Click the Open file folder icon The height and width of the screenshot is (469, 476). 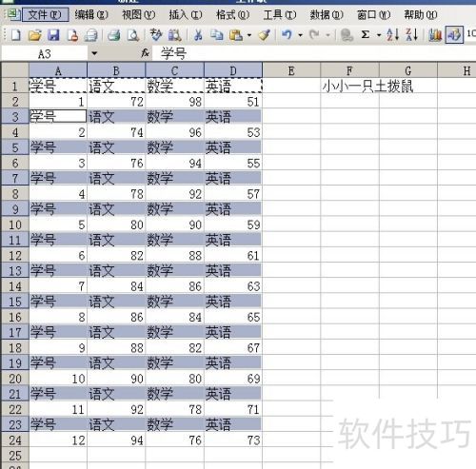click(35, 35)
